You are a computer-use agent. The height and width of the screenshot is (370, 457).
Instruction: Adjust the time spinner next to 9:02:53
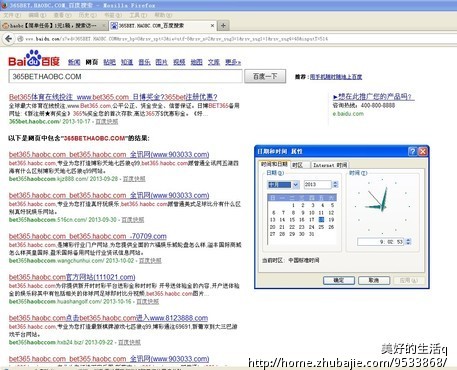[409, 242]
